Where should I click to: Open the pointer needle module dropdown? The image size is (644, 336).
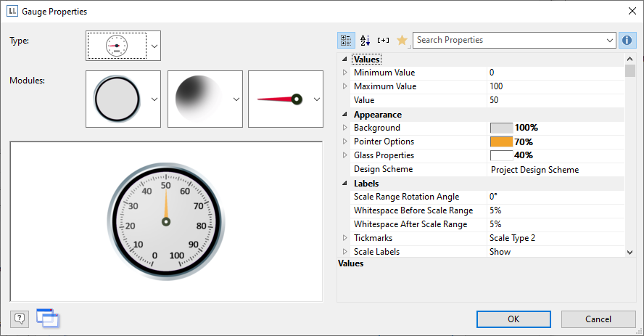tap(316, 99)
